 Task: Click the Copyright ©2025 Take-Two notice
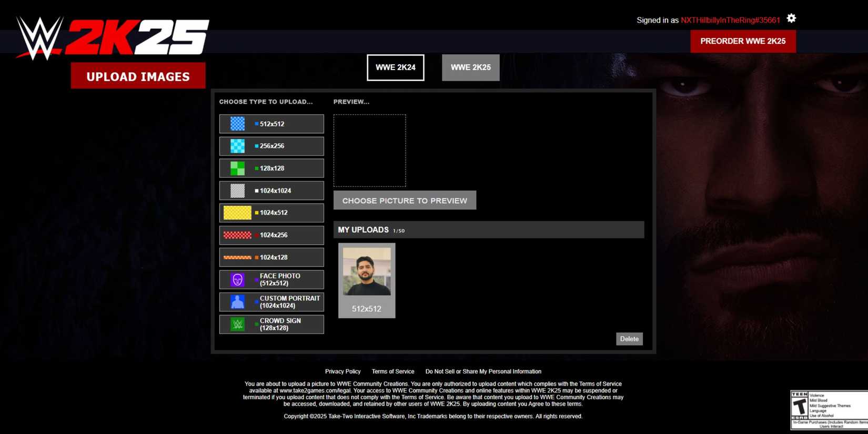click(433, 416)
